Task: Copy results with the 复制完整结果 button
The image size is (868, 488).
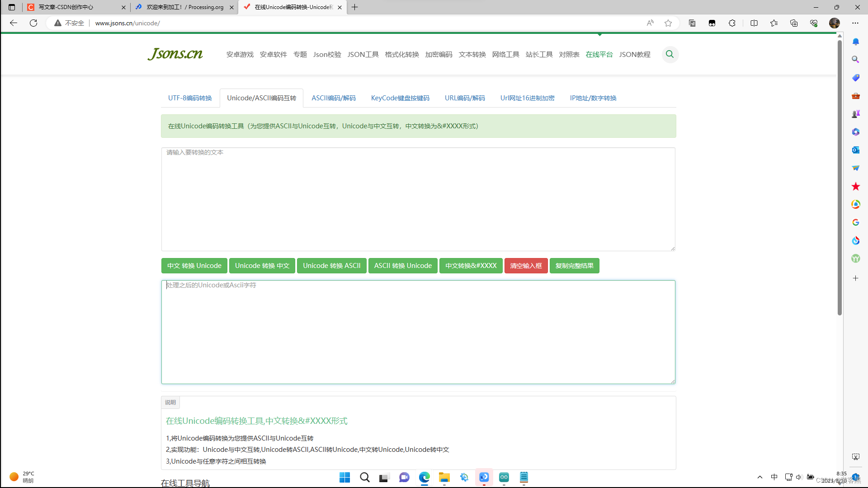Action: coord(574,266)
